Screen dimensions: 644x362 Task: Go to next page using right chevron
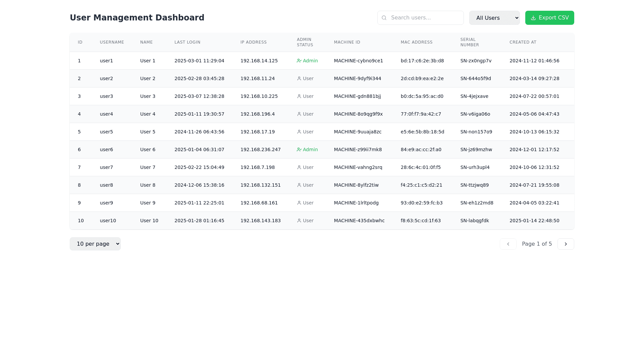[566, 244]
